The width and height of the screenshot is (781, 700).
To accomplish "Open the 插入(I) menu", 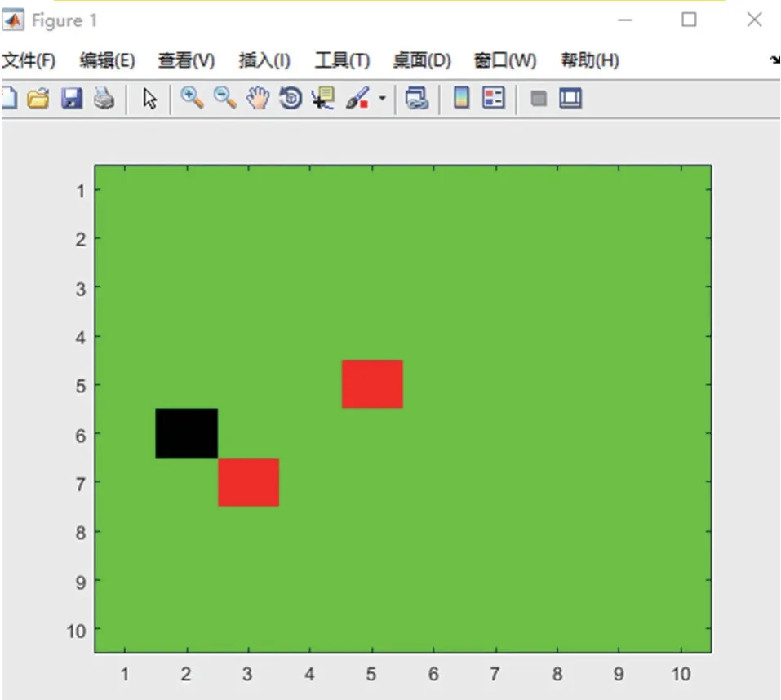I will click(264, 60).
